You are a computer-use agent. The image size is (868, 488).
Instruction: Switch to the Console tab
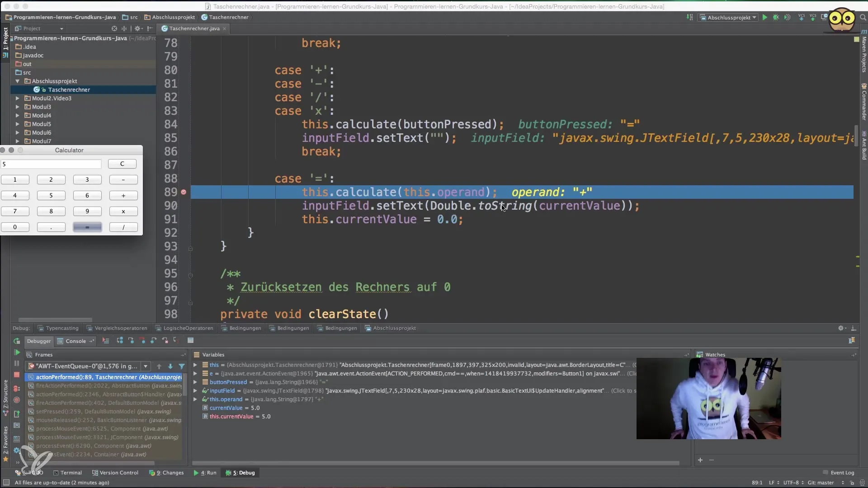coord(75,341)
